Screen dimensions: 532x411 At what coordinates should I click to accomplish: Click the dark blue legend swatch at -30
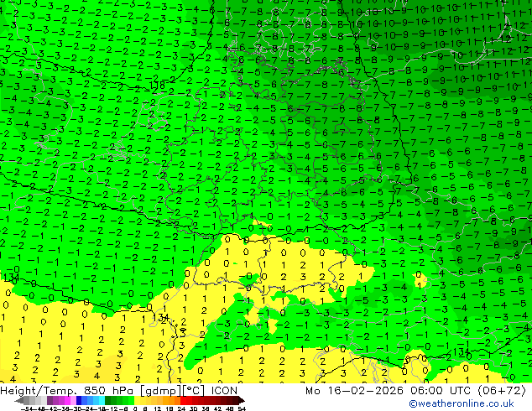(79, 400)
